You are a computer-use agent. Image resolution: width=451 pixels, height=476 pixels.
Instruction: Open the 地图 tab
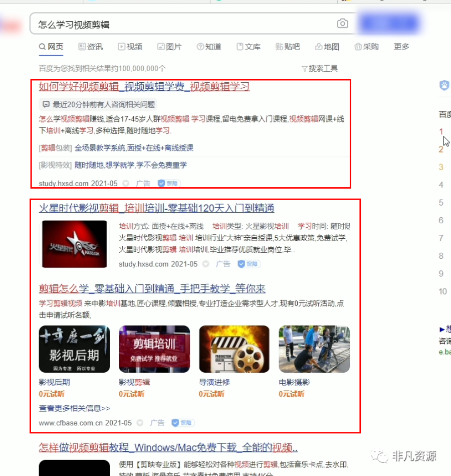coord(327,47)
